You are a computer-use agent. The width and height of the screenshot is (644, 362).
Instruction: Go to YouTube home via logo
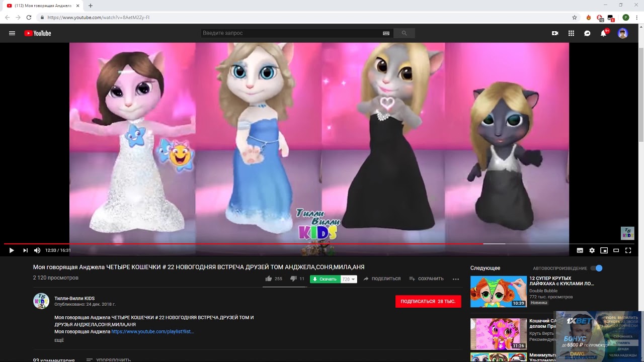coord(38,33)
